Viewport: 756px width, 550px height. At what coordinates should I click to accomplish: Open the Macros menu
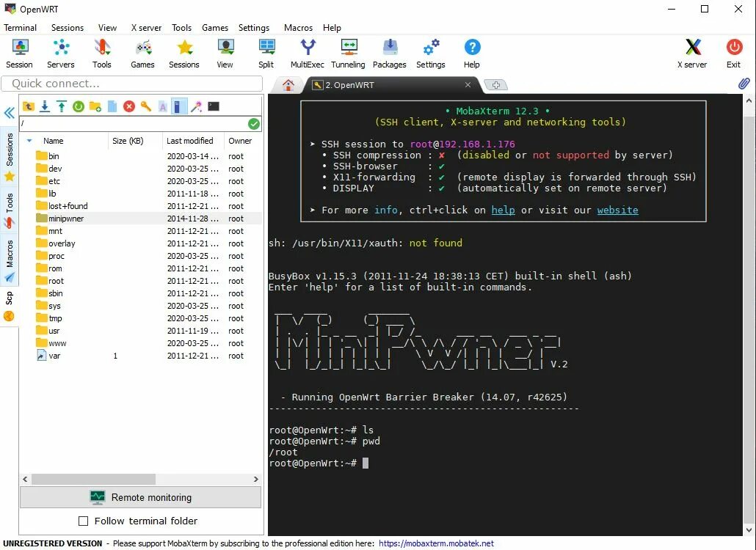(x=298, y=27)
